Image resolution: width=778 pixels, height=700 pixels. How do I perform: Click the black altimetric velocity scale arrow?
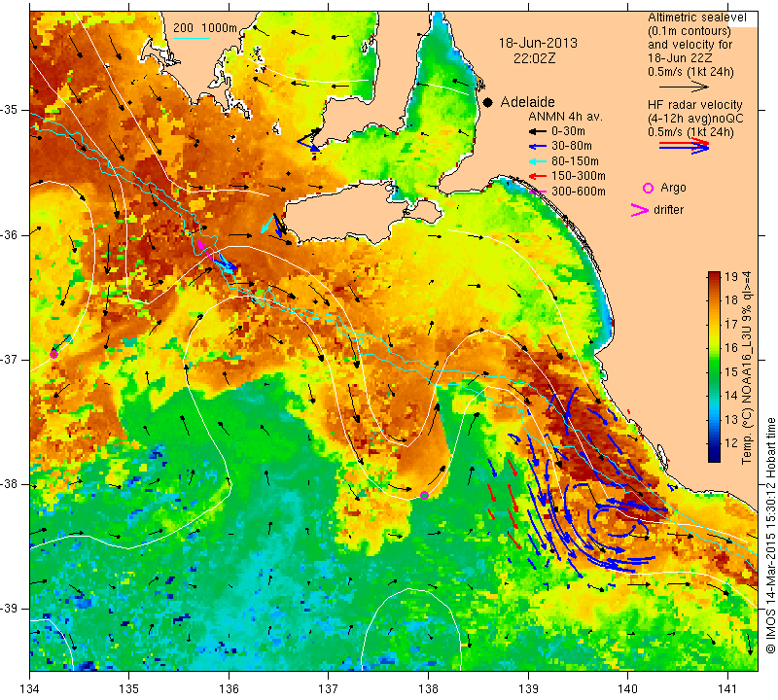[x=684, y=87]
